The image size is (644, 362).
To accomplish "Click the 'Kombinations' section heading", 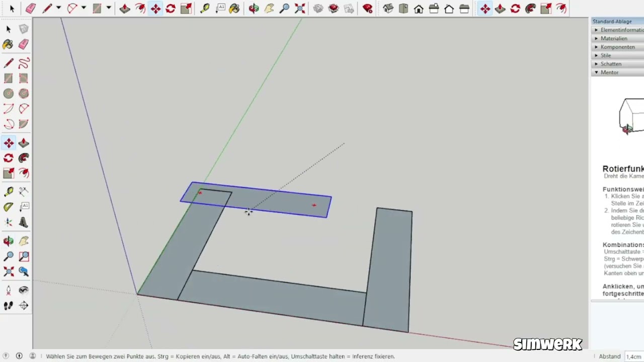I will [623, 245].
